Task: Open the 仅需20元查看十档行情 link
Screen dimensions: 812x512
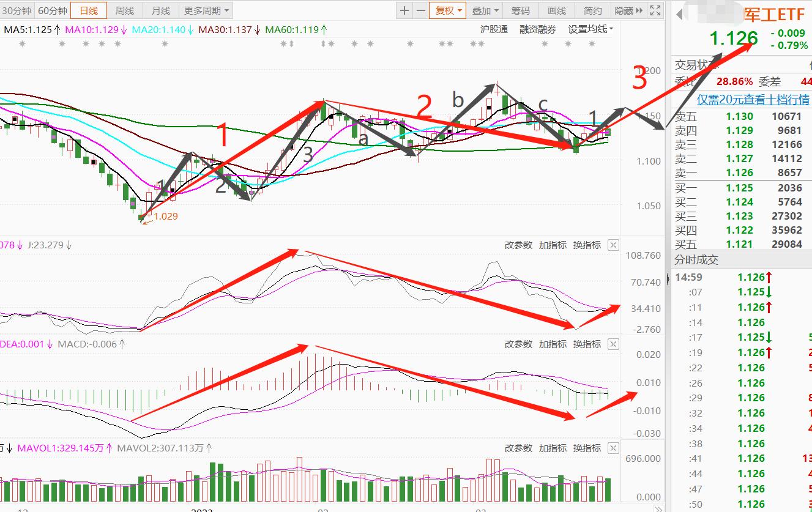Action: [753, 99]
